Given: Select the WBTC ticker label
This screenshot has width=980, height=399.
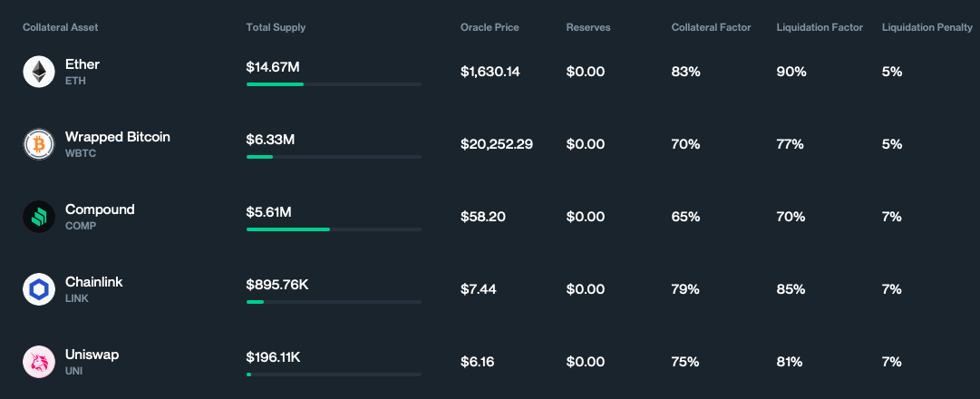Looking at the screenshot, I should coord(81,153).
